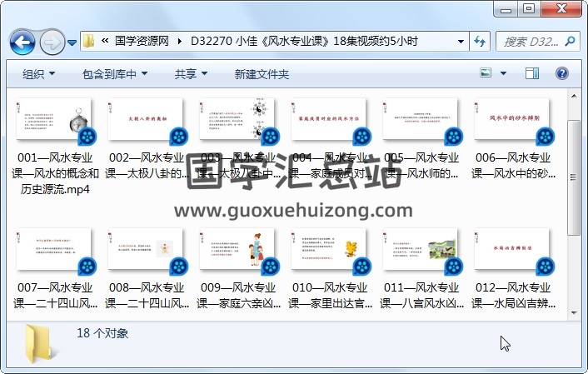Minimize the Explorer window
Screen dimensions: 588x374
click(506, 9)
